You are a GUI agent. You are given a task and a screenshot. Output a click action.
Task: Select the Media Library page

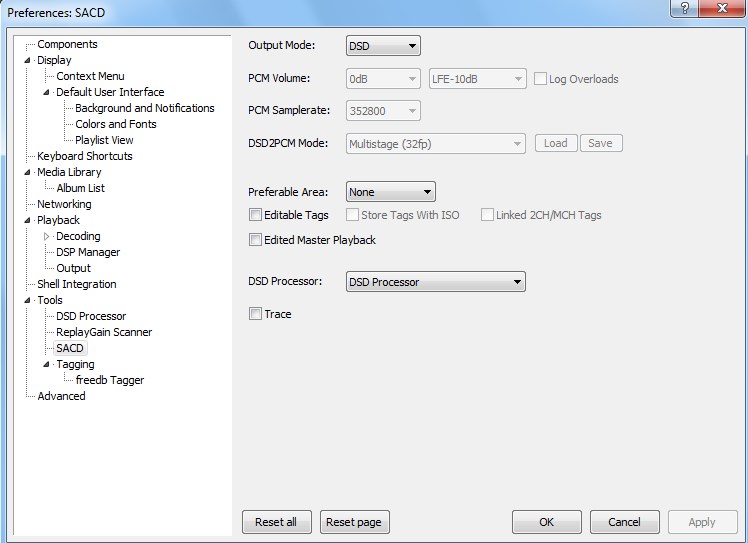pos(69,172)
